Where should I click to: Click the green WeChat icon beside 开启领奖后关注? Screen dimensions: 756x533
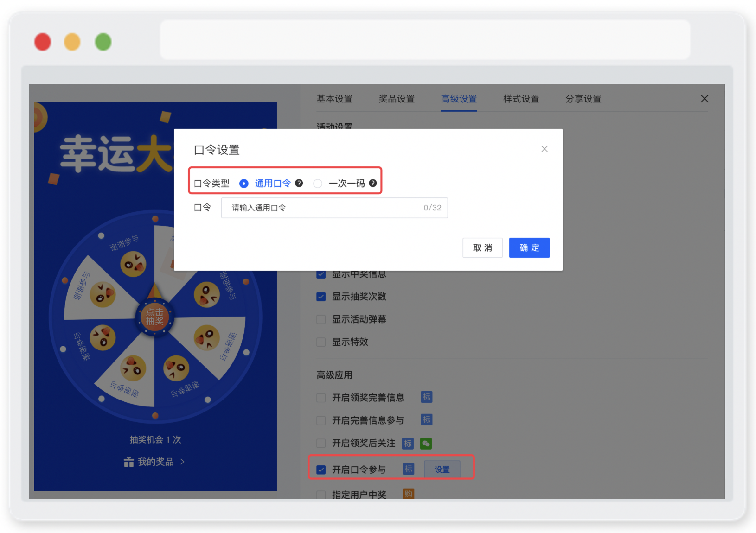coord(426,443)
